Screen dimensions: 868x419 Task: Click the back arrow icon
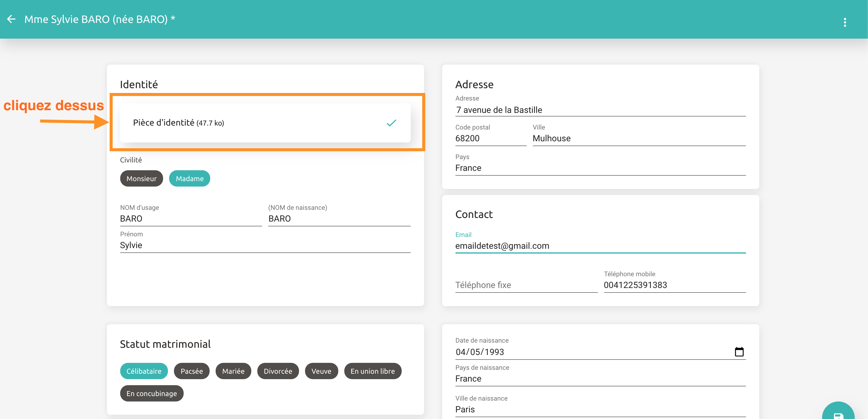[x=11, y=19]
